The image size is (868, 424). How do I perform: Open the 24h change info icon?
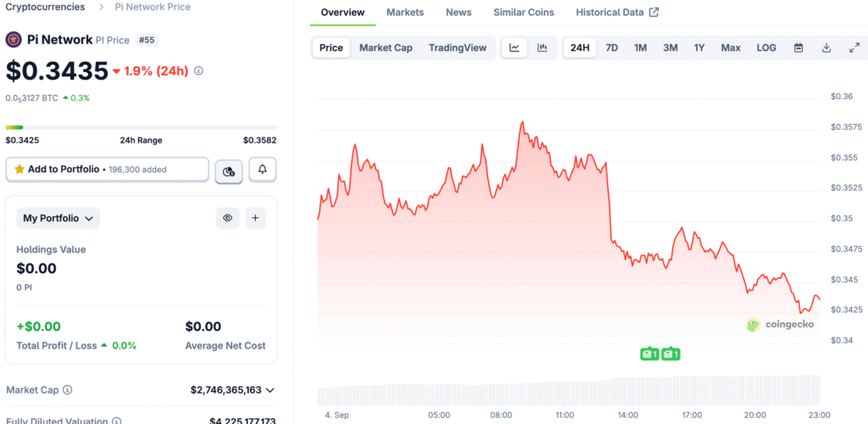click(199, 71)
